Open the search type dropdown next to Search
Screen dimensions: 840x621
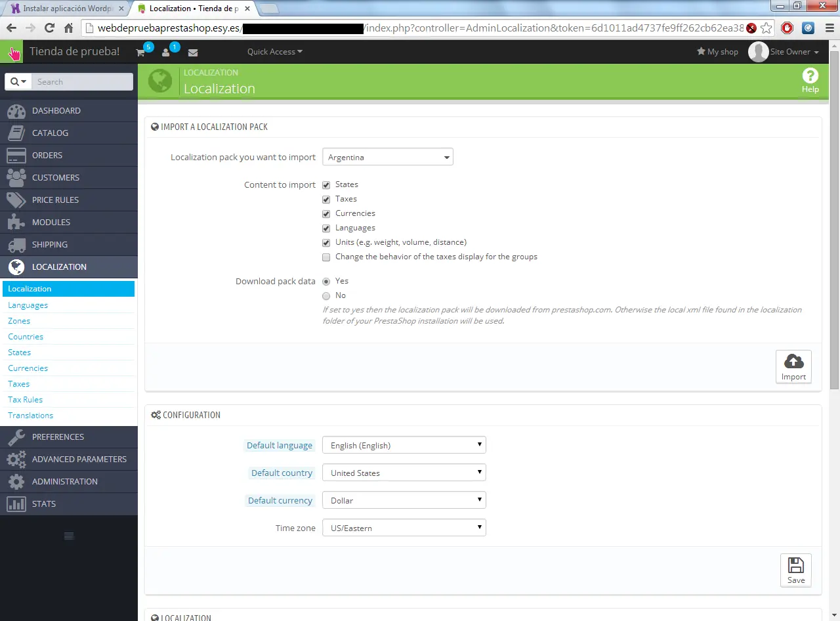pyautogui.click(x=18, y=82)
